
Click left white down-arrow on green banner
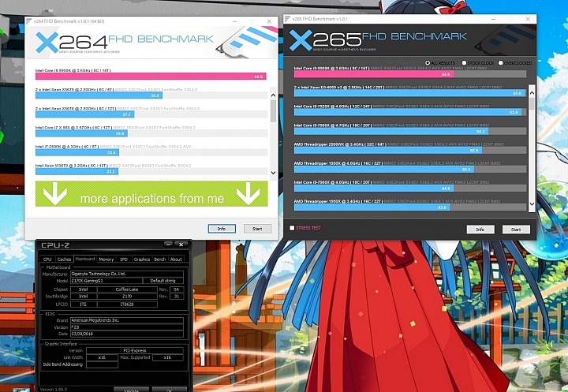tap(54, 194)
